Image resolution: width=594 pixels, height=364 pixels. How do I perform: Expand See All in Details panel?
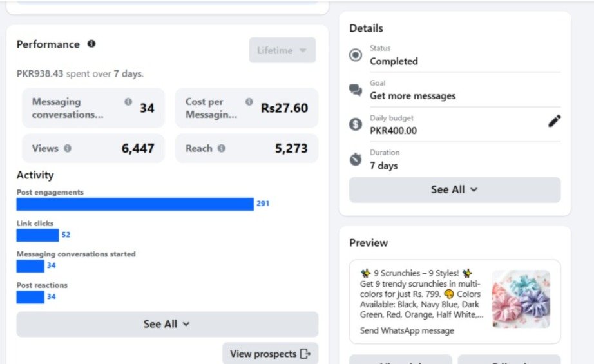(x=454, y=189)
